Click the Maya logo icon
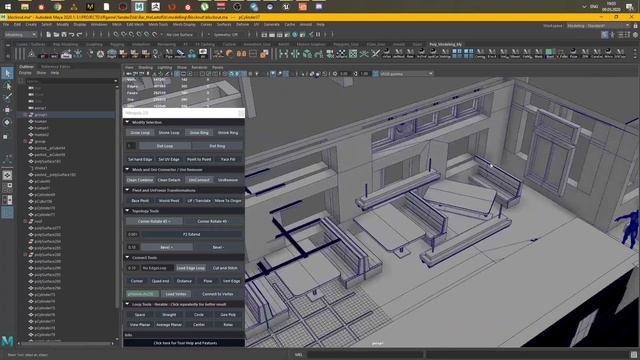640x360 pixels. [7, 341]
